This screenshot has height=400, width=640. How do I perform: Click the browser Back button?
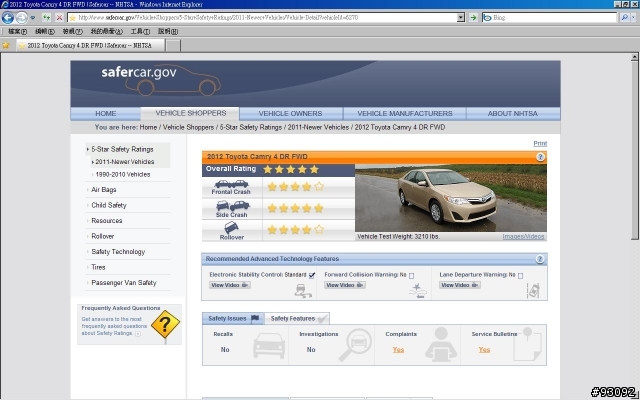[x=8, y=18]
